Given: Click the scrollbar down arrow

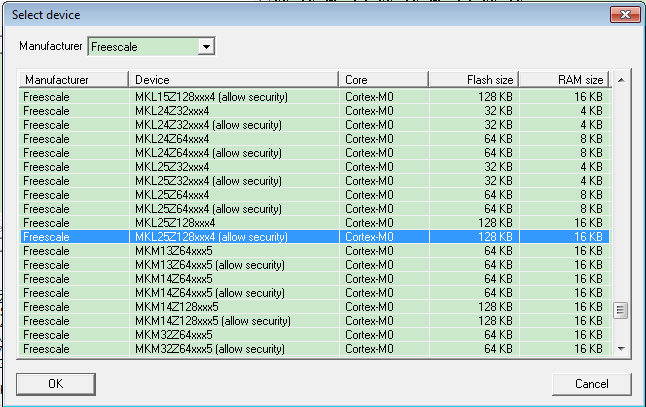Looking at the screenshot, I should click(x=621, y=349).
